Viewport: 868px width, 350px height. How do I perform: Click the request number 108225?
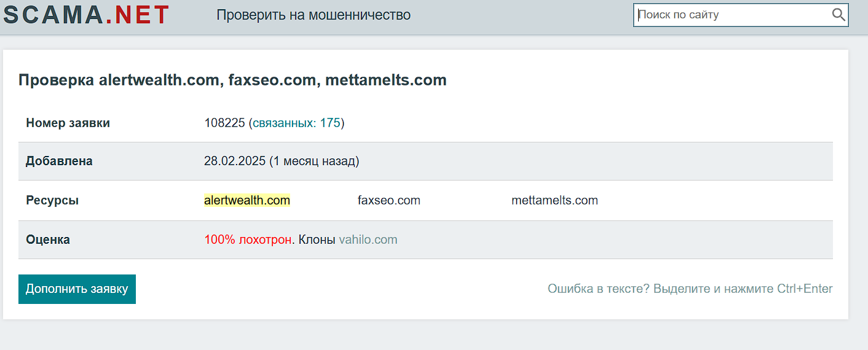(224, 123)
